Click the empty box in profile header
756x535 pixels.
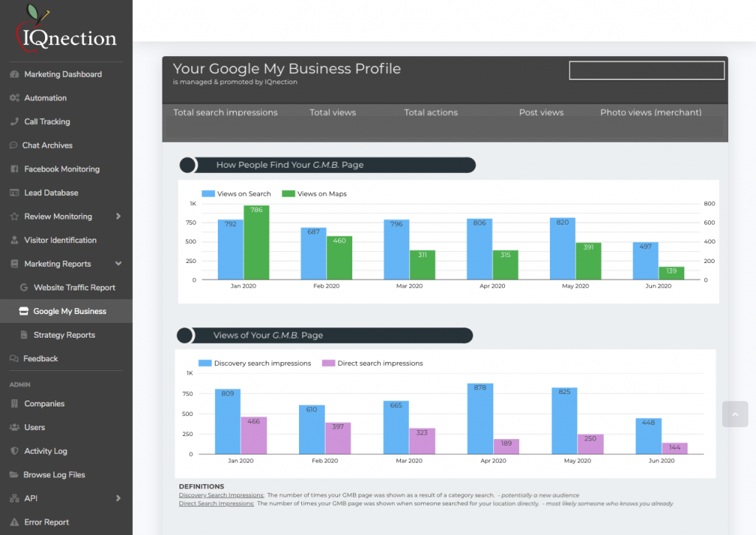click(x=647, y=70)
